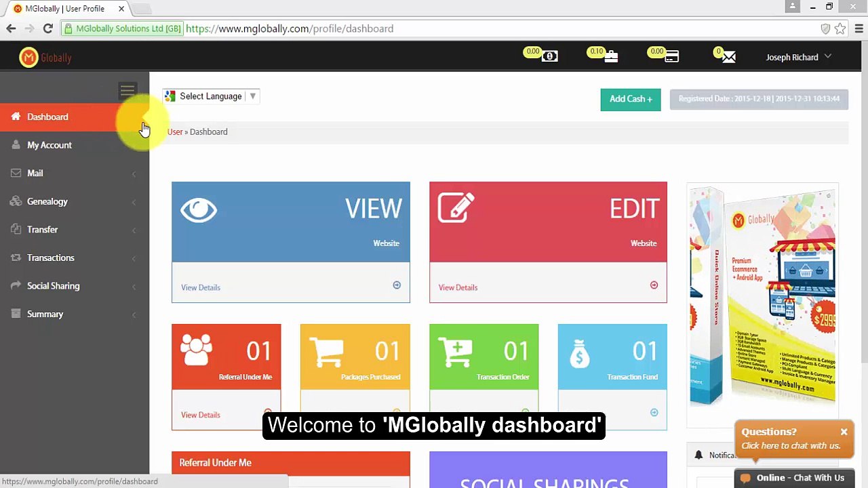Click the Referral Under Me panel header
The height and width of the screenshot is (488, 868).
[x=291, y=463]
